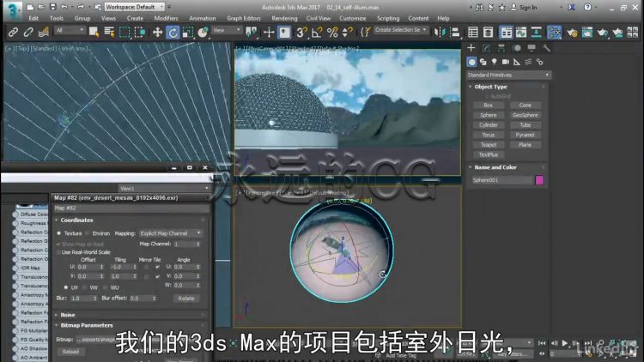The height and width of the screenshot is (362, 644).
Task: Activate the Select Object tool
Action: click(x=94, y=32)
